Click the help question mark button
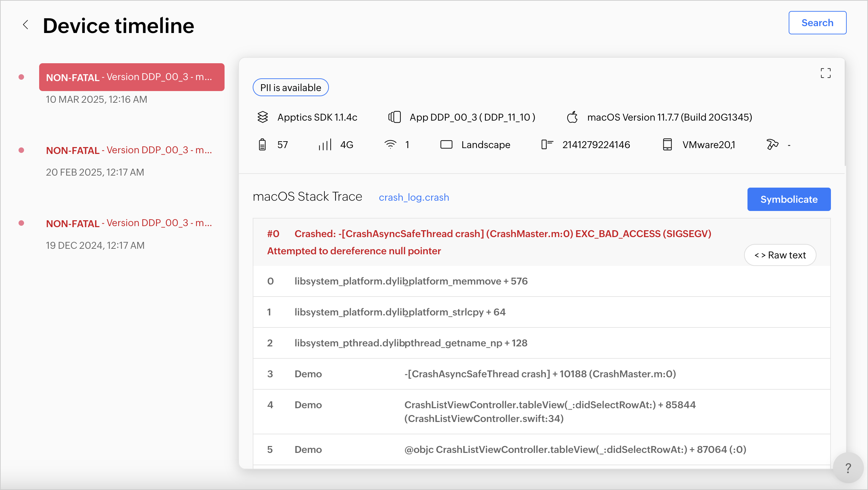This screenshot has height=490, width=868. click(x=848, y=468)
